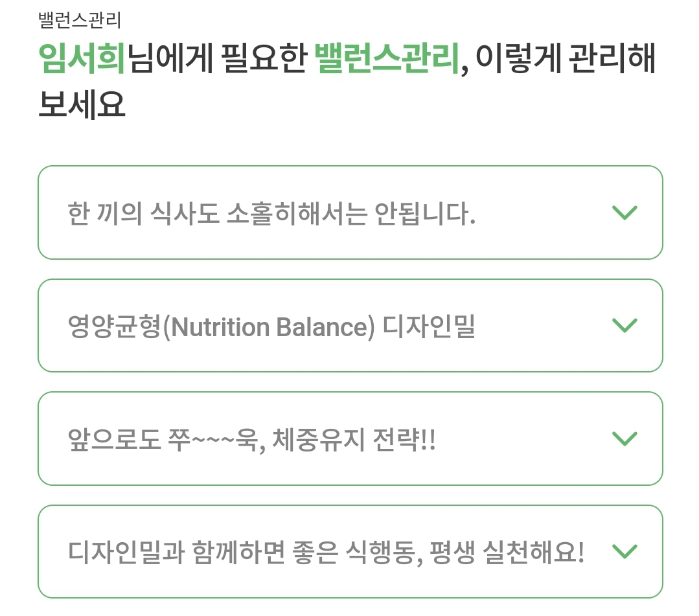Expand the 한 끼의 식사도 소홀히해서는 안됩니다 chevron
This screenshot has height=616, width=699.
pyautogui.click(x=625, y=212)
